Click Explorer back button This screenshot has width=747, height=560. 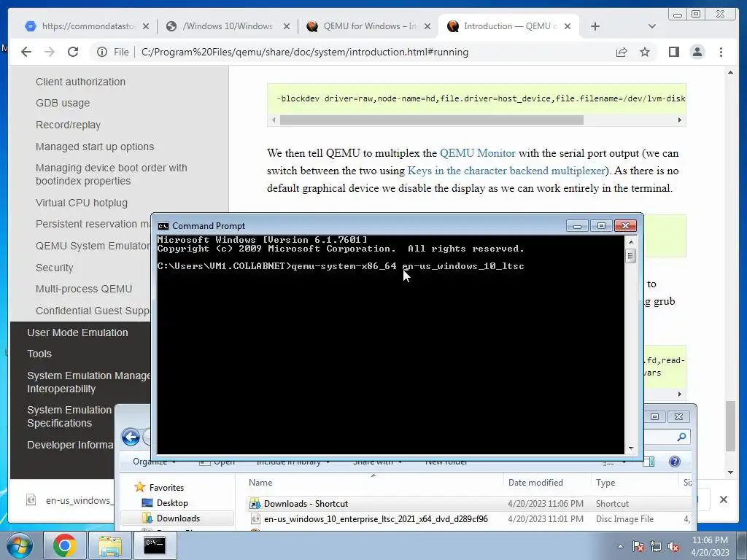pos(131,437)
